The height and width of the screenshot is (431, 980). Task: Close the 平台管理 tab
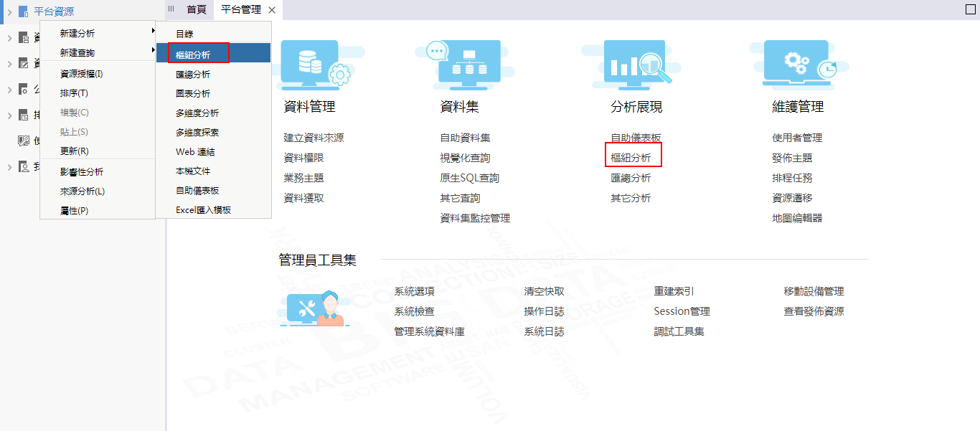tap(272, 10)
